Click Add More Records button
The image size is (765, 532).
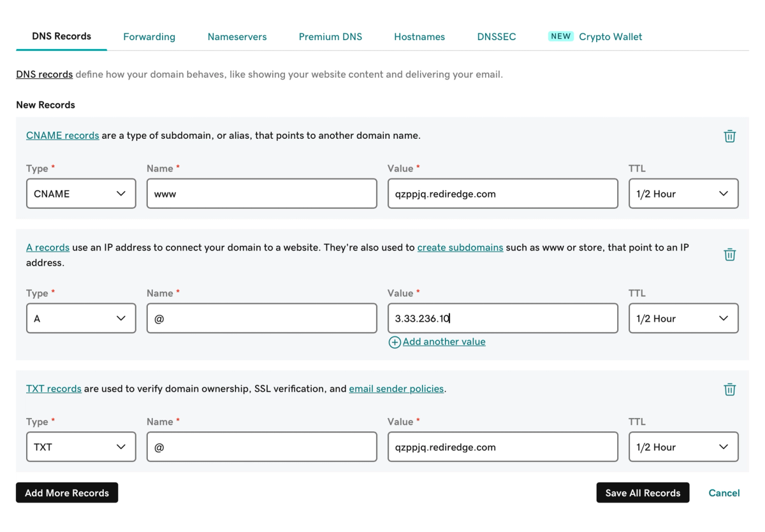pyautogui.click(x=67, y=492)
